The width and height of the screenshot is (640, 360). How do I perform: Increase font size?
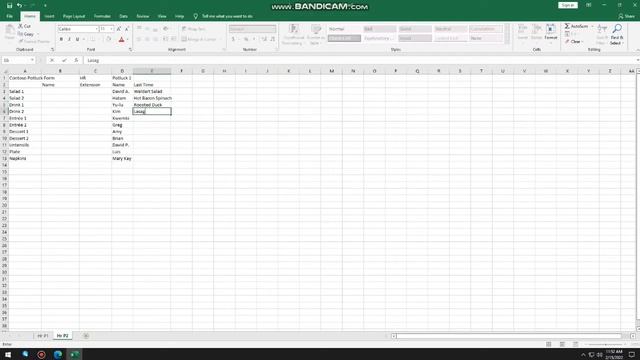[x=119, y=29]
